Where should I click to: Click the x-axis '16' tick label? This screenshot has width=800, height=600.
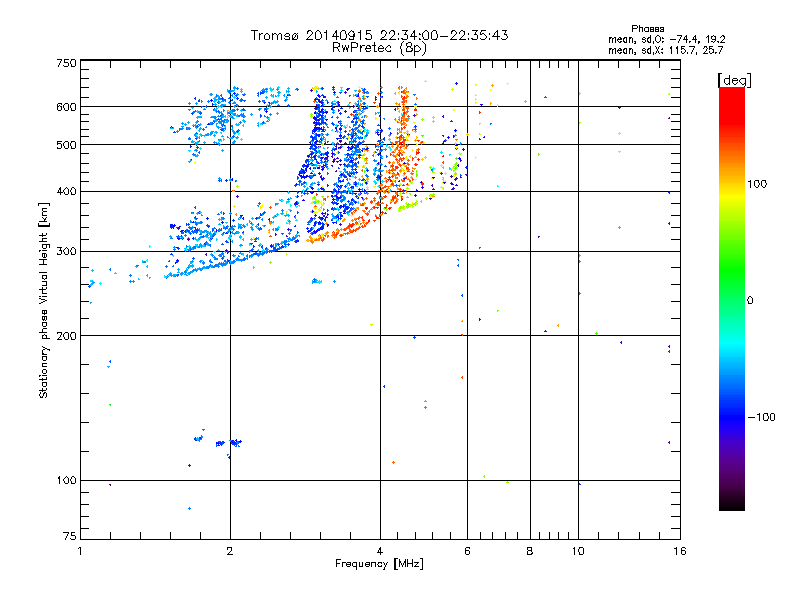680,551
